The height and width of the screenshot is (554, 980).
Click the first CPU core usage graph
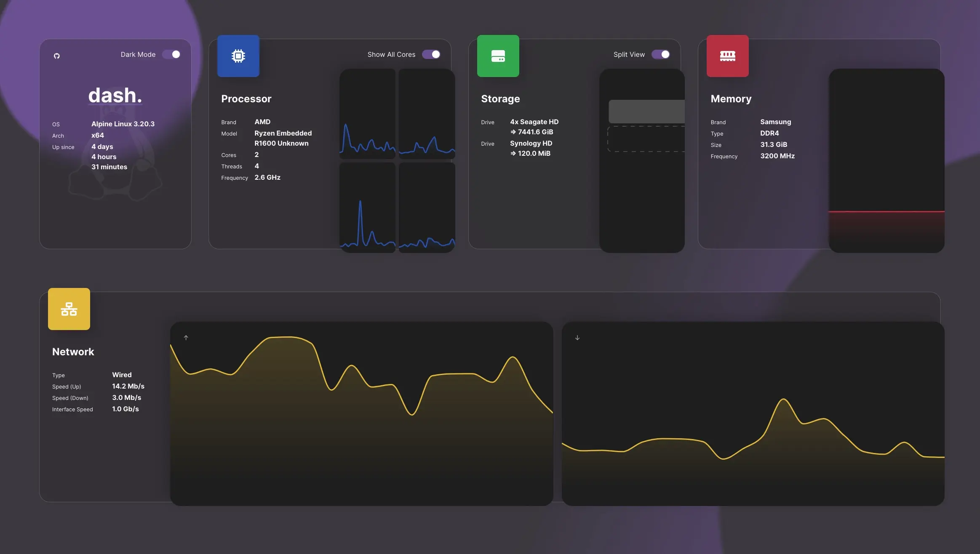click(x=367, y=114)
